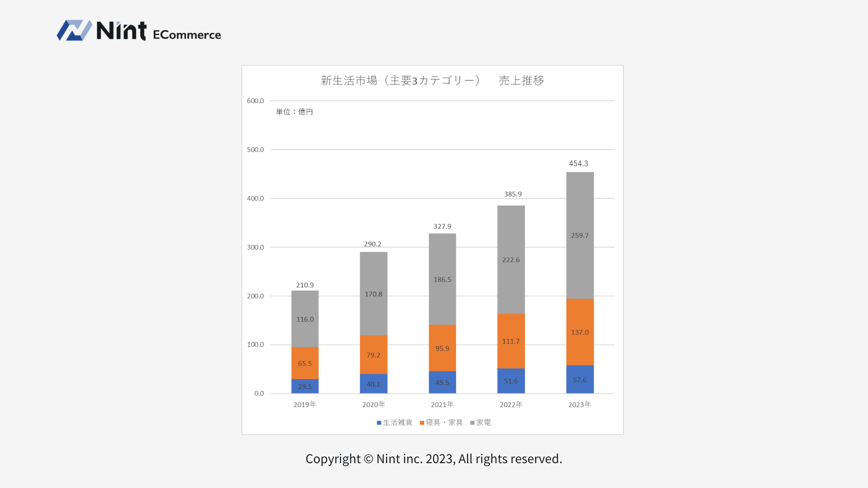Click the 2020年 blue segment 40.1

[x=373, y=384]
